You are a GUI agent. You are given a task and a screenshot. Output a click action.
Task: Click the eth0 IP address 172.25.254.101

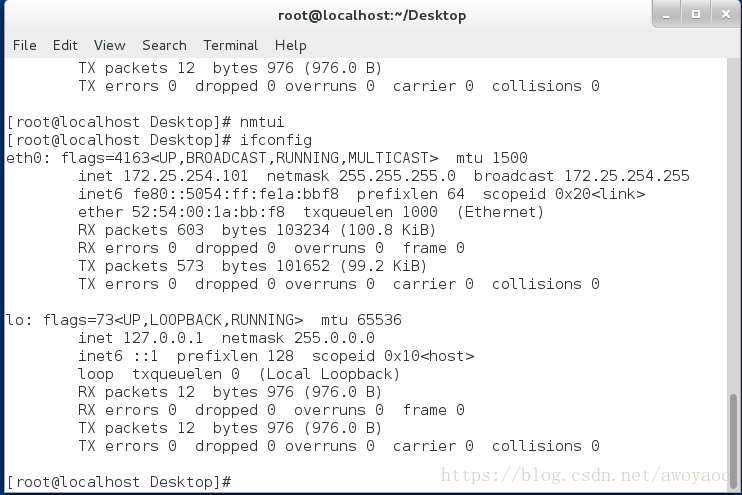coord(186,176)
